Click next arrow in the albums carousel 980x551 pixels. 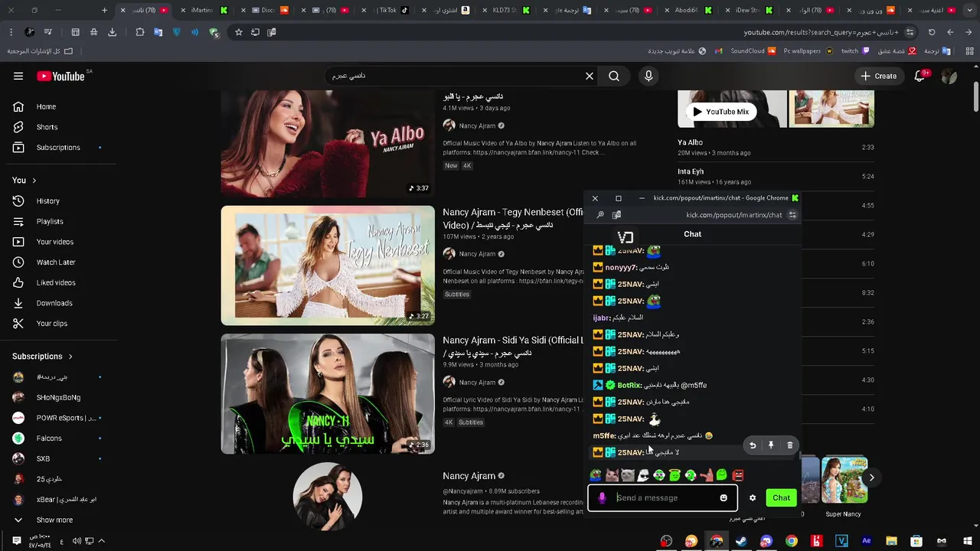(x=871, y=478)
